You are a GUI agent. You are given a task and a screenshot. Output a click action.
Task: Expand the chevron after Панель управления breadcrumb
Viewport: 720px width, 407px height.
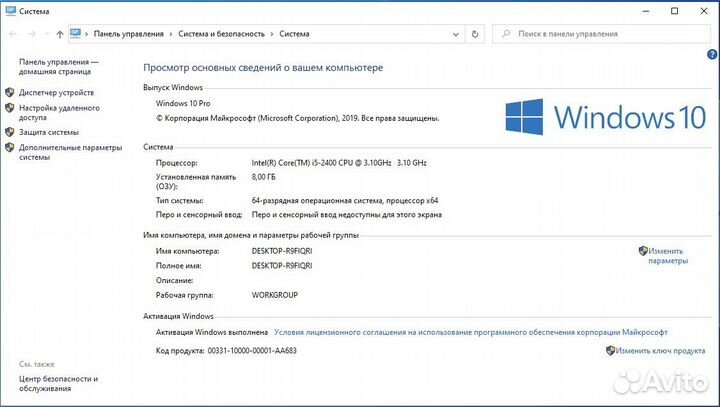tap(171, 34)
